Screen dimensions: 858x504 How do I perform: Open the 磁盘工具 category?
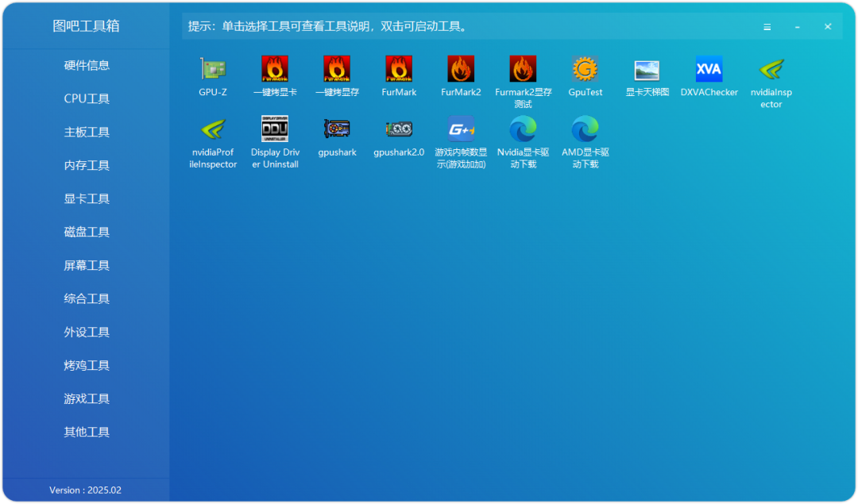point(87,233)
